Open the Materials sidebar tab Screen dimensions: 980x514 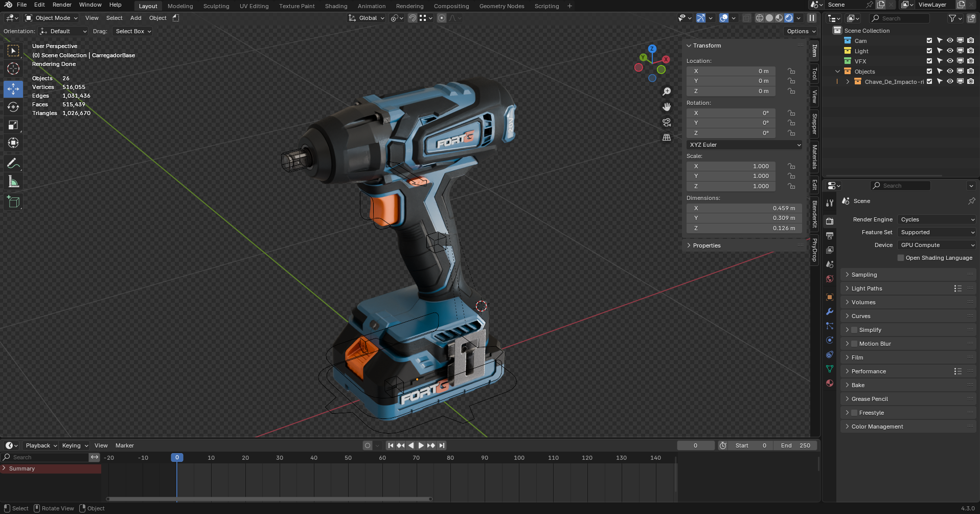pyautogui.click(x=815, y=157)
